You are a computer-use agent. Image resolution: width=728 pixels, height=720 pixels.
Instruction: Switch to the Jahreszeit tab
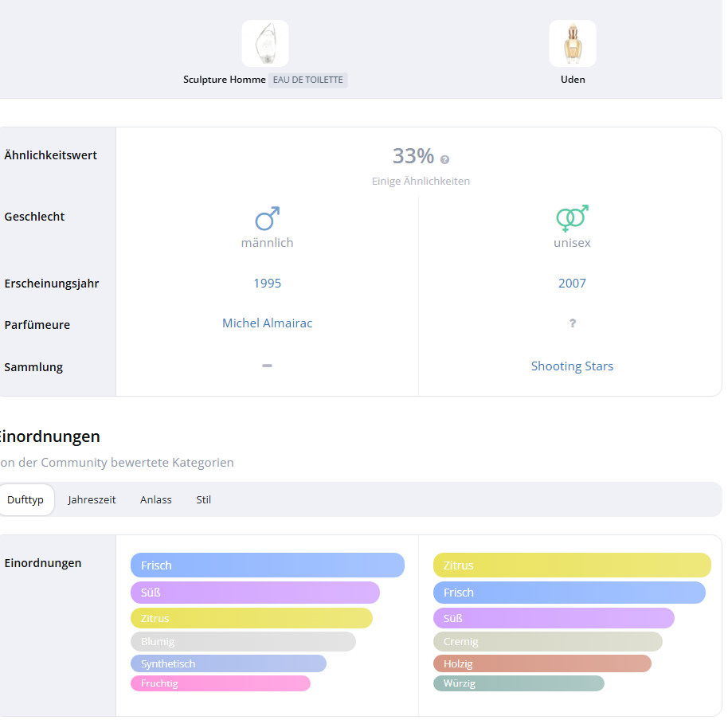point(92,499)
